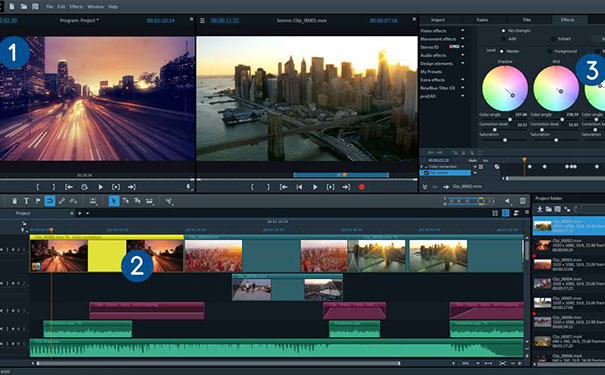Click the Shadow color wheel
This screenshot has width=605, height=375.
(x=505, y=88)
